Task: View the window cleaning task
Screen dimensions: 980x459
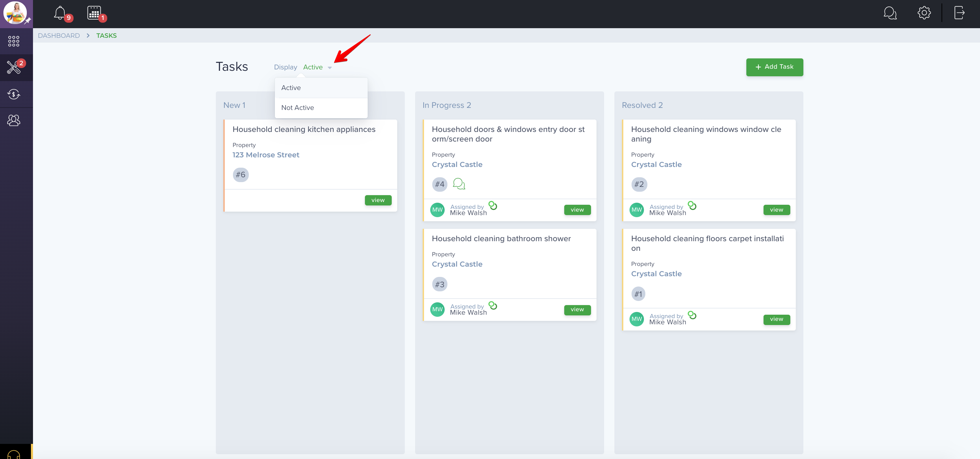Action: click(777, 210)
